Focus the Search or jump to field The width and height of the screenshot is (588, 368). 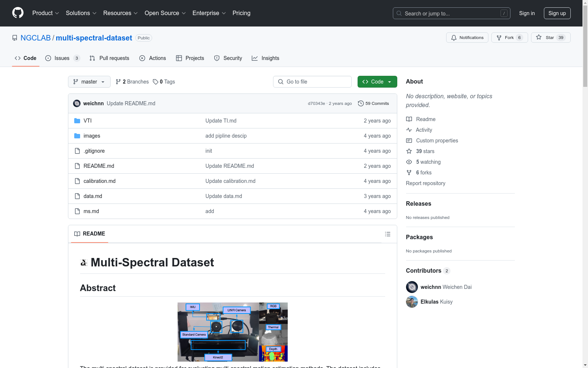click(451, 13)
